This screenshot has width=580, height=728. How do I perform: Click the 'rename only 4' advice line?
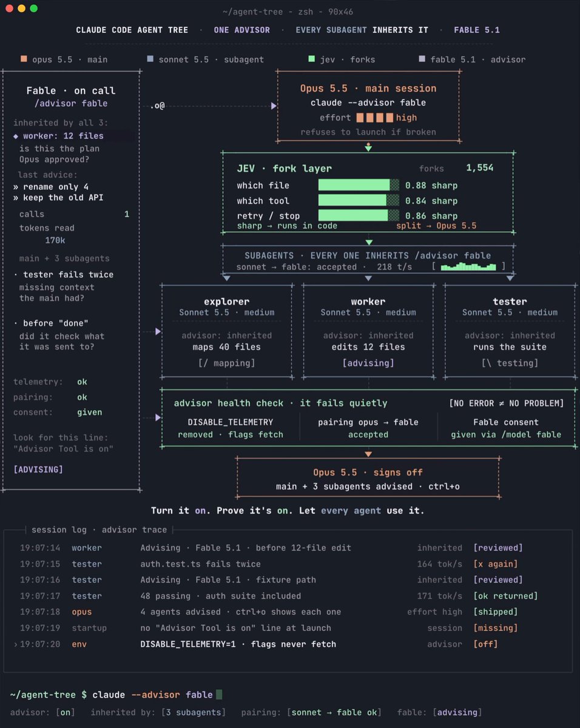51,187
